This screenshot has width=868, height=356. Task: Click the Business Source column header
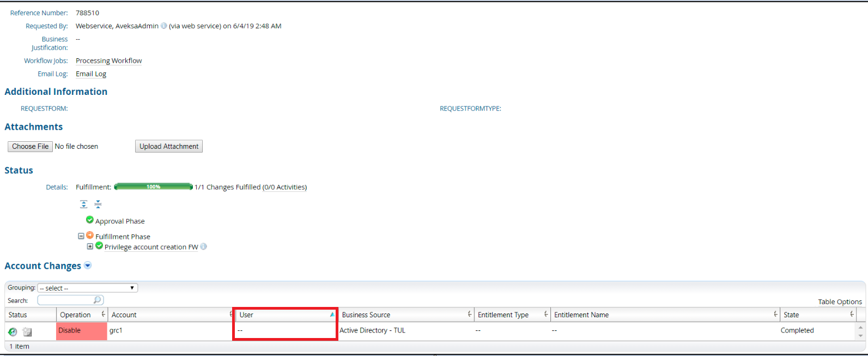[x=406, y=315]
